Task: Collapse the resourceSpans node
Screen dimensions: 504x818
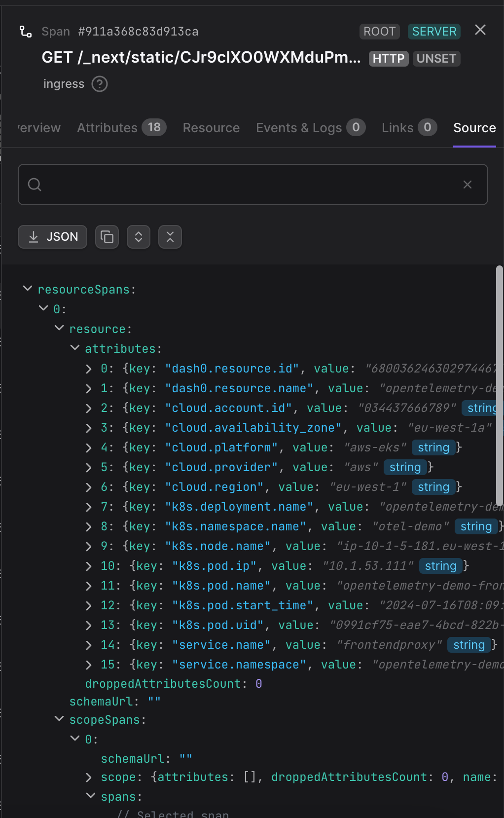Action: pyautogui.click(x=28, y=289)
